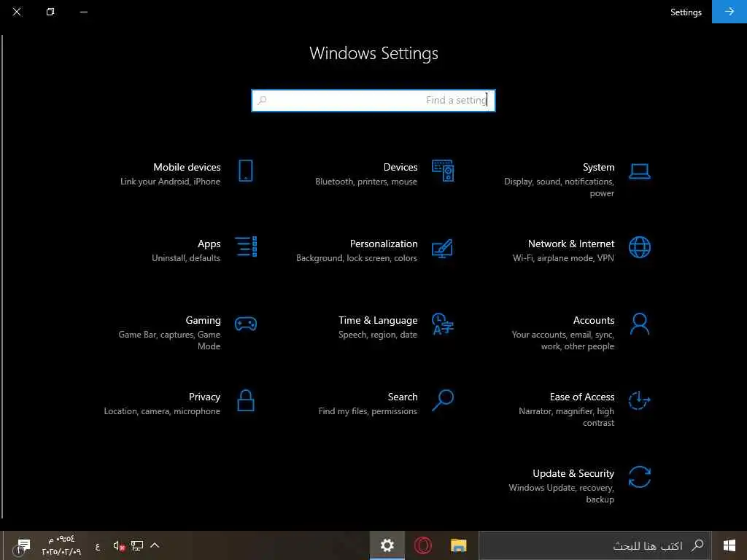Open the Apps list icon
The width and height of the screenshot is (747, 560).
[x=247, y=246]
